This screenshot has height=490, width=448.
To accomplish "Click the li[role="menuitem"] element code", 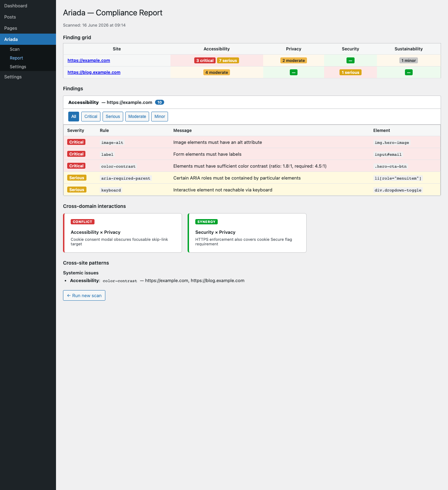I will 398,178.
